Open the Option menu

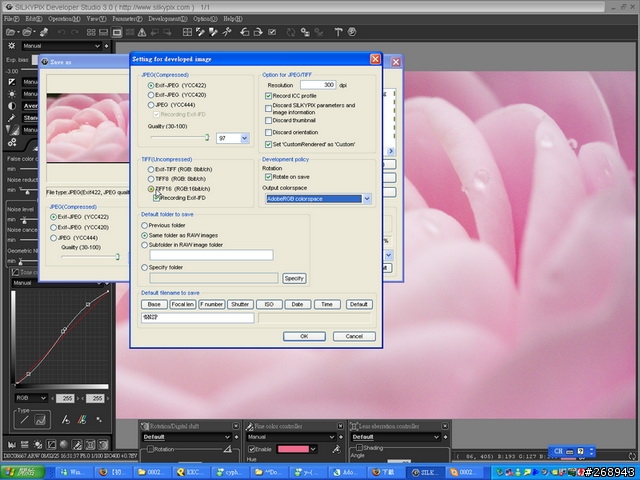point(205,19)
